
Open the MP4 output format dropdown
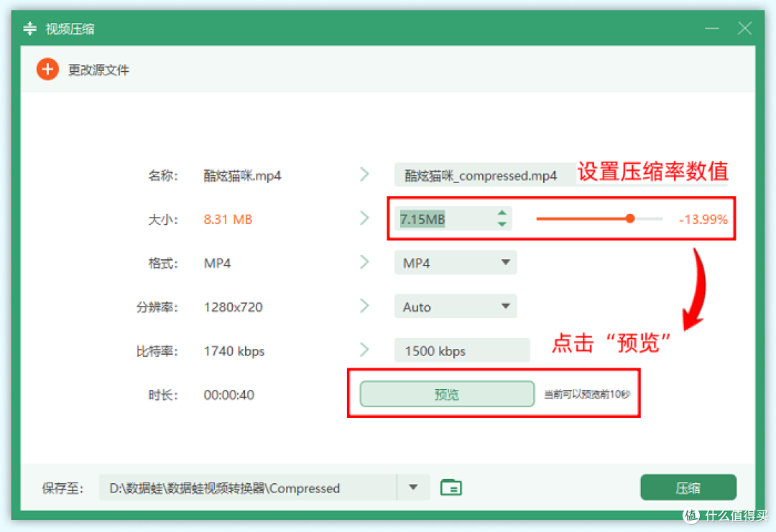[x=456, y=263]
